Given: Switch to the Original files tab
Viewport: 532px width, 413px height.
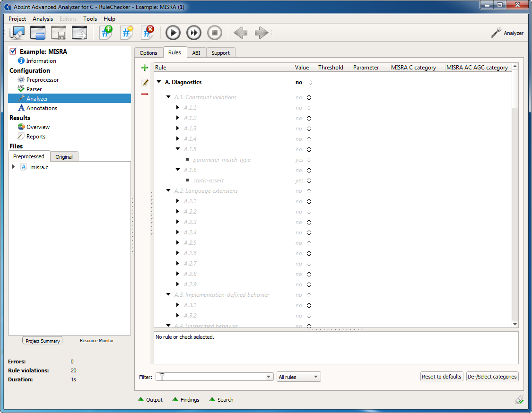Looking at the screenshot, I should (64, 157).
